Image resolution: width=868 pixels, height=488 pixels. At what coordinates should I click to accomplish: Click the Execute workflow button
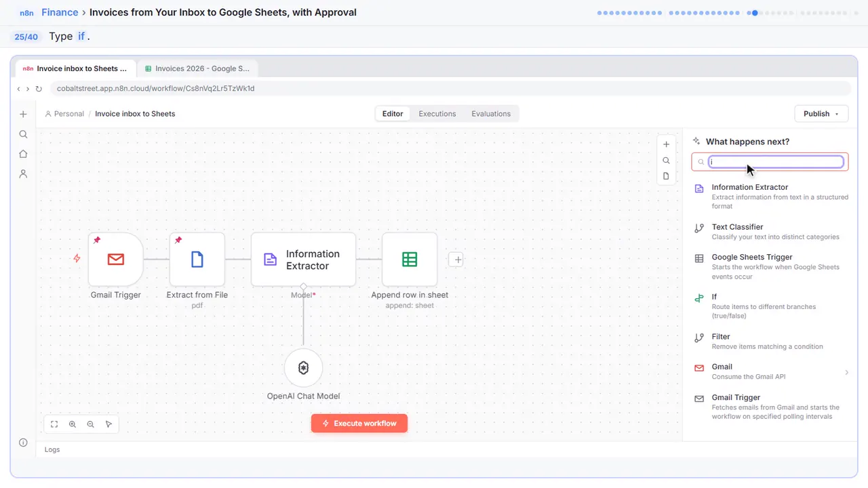pos(359,424)
